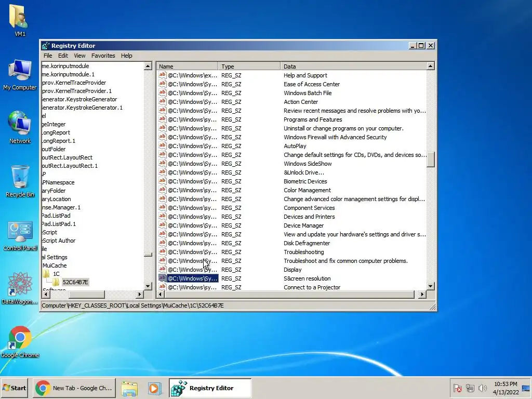The width and height of the screenshot is (532, 399).
Task: Open the Edit menu
Action: [63, 56]
